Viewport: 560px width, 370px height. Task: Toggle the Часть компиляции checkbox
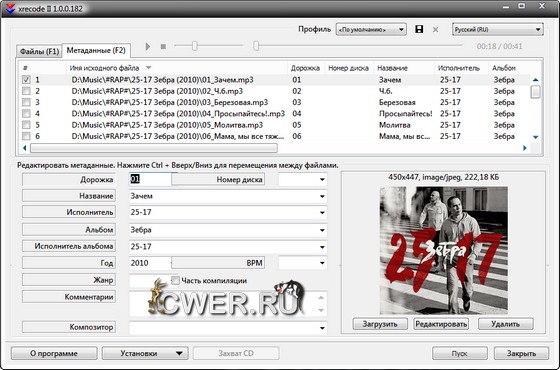[x=175, y=281]
